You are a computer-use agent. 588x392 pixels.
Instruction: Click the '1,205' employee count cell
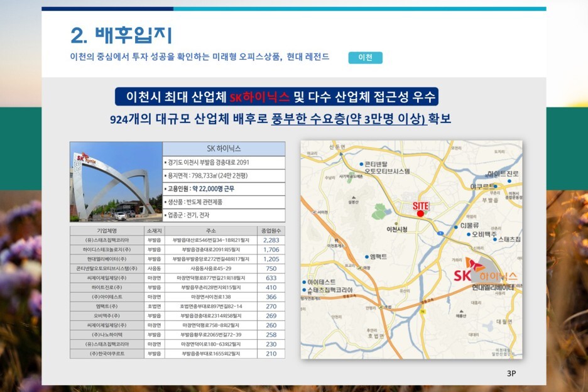[x=271, y=259]
